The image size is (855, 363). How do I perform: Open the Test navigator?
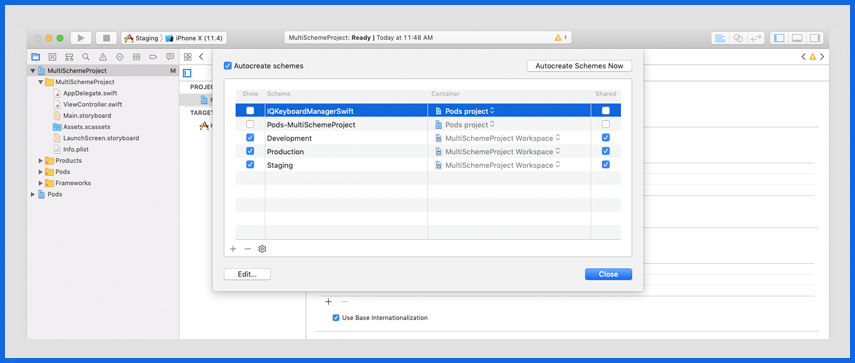(x=120, y=57)
